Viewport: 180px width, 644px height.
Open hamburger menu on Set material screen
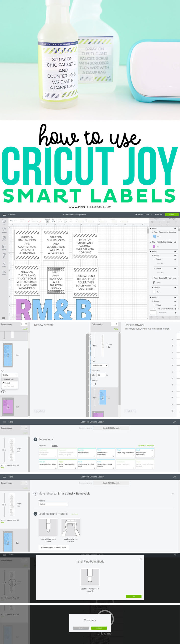4,422
